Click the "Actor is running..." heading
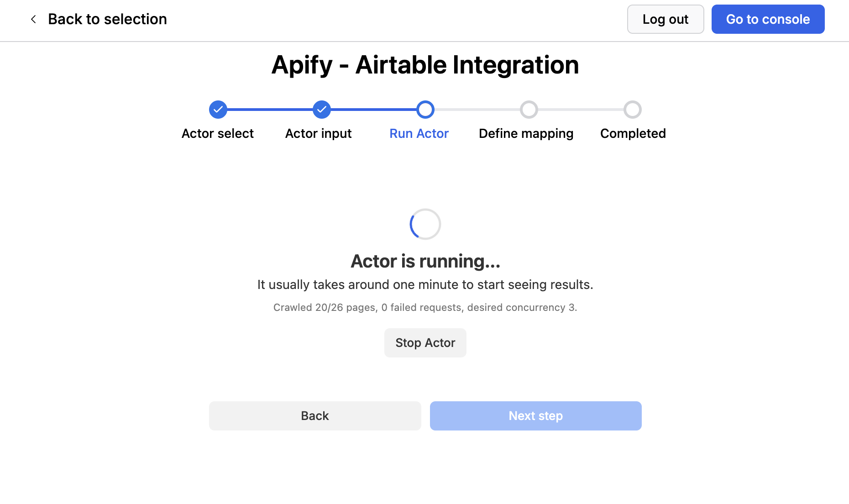The height and width of the screenshot is (504, 849). click(425, 261)
